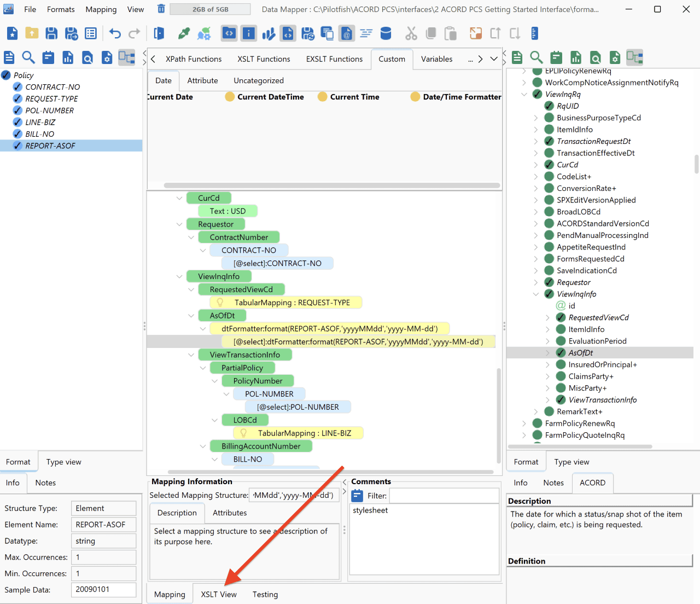
Task: Click the blue list form icon after save icons
Action: (x=91, y=33)
